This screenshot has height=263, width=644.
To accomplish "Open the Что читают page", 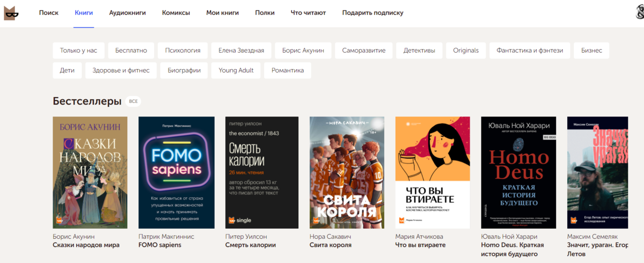I will (308, 13).
